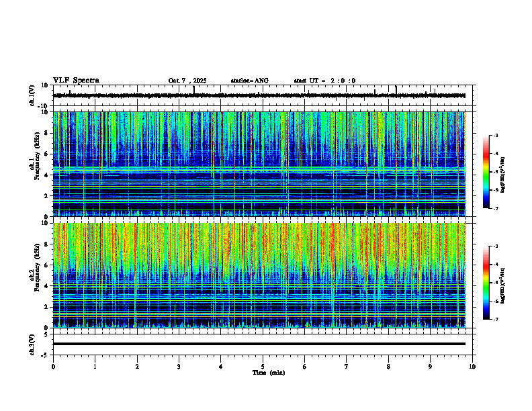Click the "VLF Spectra" title text
The image size is (532, 411).
(x=76, y=81)
